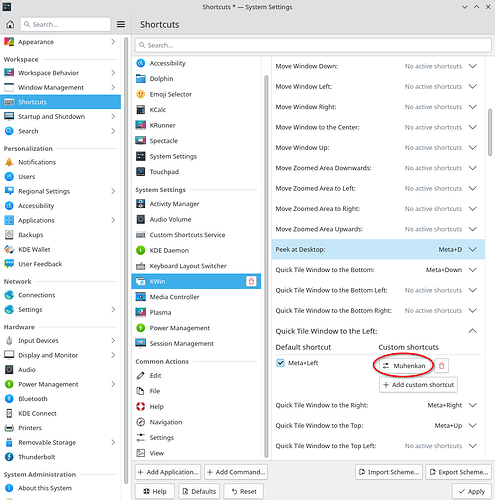Click the Help lifebuoy icon under Common Actions

141,407
